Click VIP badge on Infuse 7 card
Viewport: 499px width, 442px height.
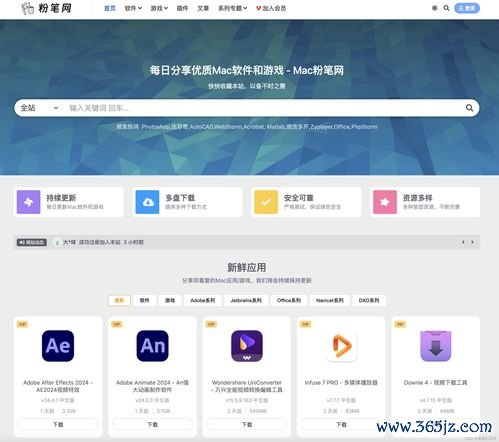[306, 324]
